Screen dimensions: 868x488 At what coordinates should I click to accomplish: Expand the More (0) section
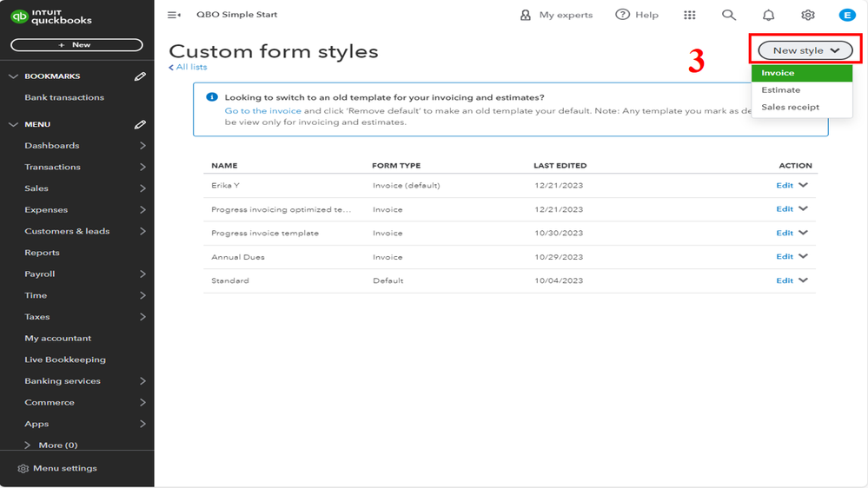coord(29,445)
